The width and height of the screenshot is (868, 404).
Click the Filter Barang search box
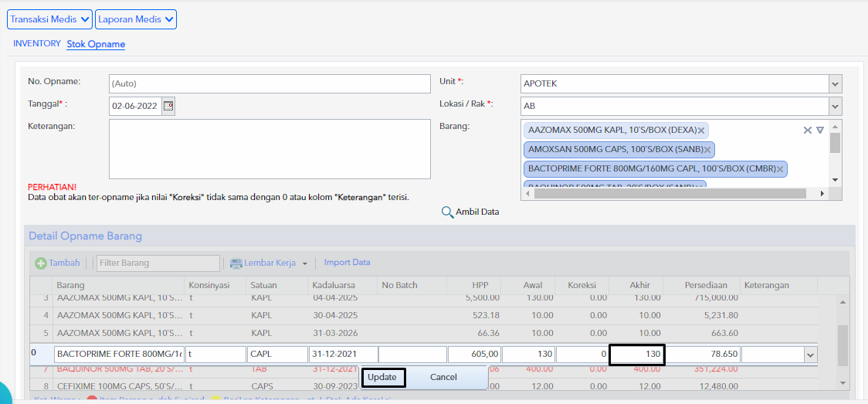click(x=158, y=263)
